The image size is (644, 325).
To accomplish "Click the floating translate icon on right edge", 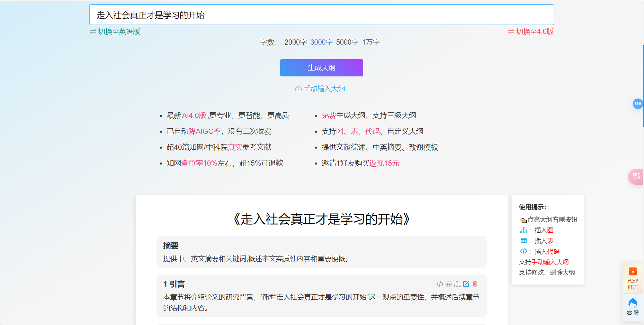I will [x=637, y=177].
